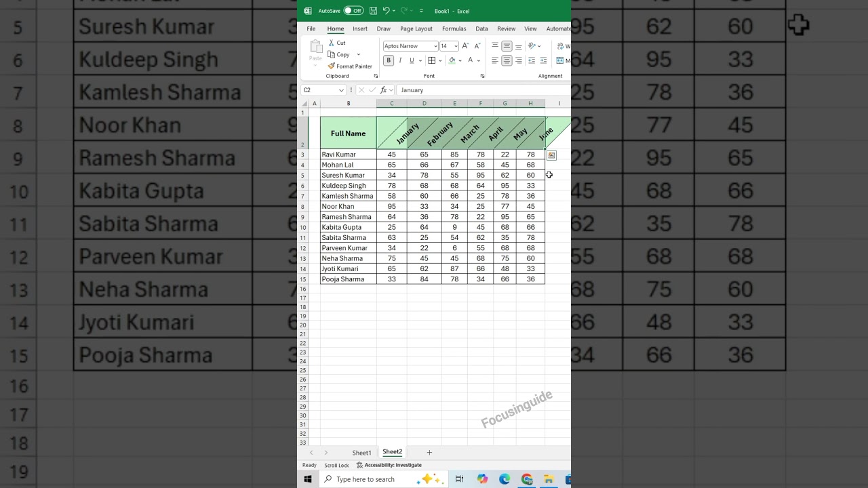Click the Merge and Center icon

click(x=560, y=60)
